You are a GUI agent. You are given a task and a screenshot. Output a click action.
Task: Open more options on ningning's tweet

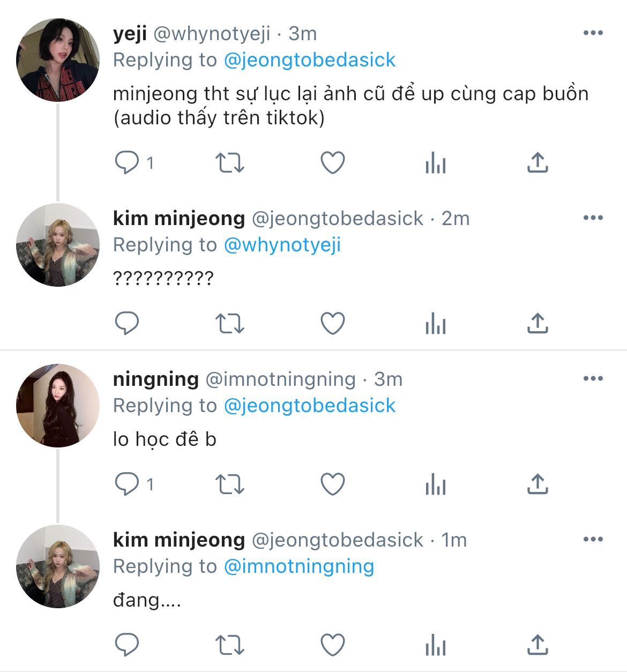click(x=593, y=379)
